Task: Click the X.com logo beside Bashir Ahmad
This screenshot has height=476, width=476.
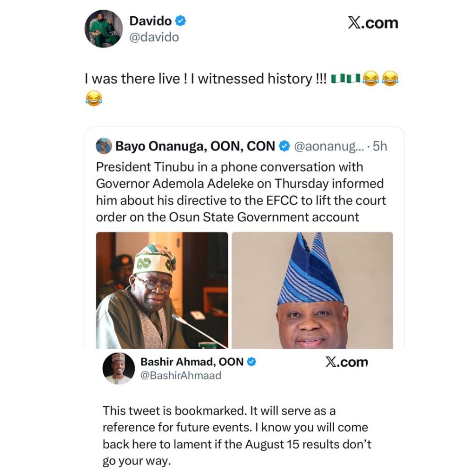Action: (347, 362)
